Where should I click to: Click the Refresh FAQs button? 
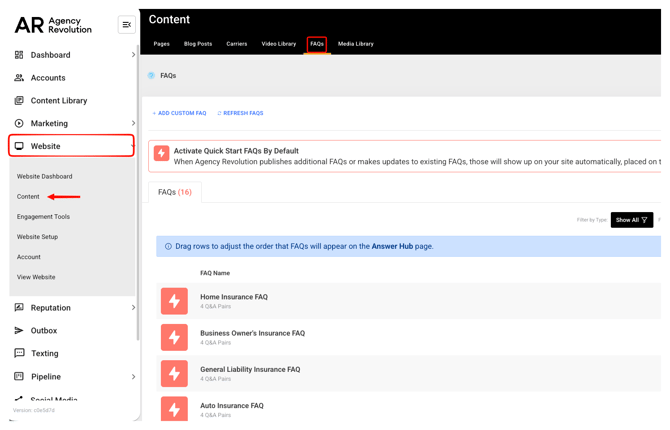point(240,113)
